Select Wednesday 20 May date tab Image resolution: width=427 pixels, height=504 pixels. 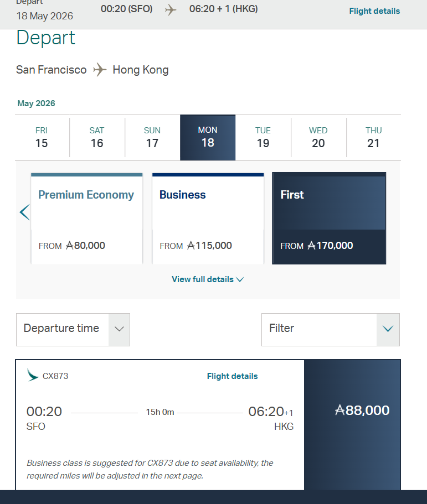coord(318,137)
